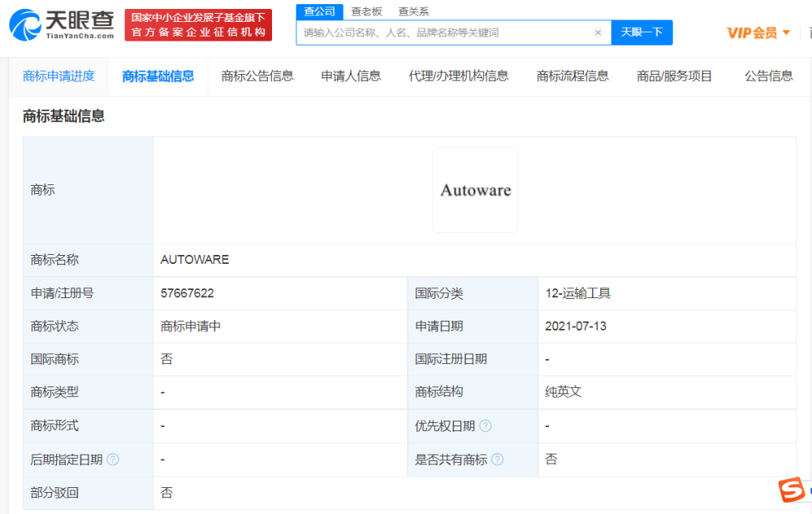
Task: Open the VIP会员 dropdown arrow
Action: pyautogui.click(x=786, y=33)
